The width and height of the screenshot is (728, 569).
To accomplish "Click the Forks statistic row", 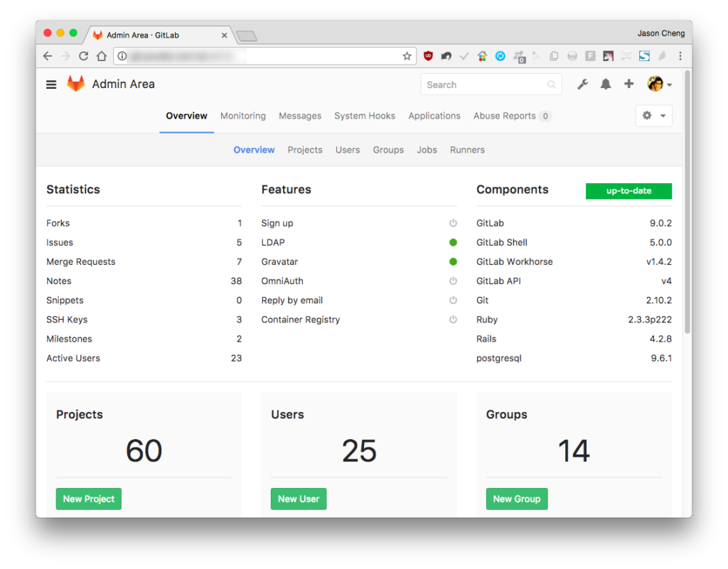I will pos(144,223).
